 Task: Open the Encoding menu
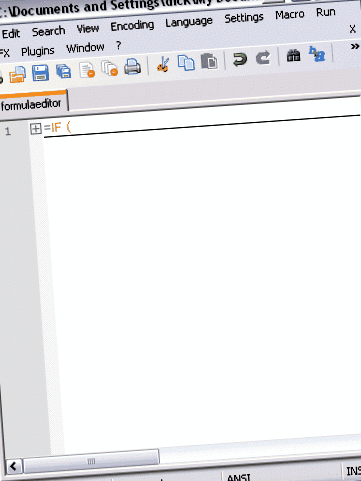[132, 26]
